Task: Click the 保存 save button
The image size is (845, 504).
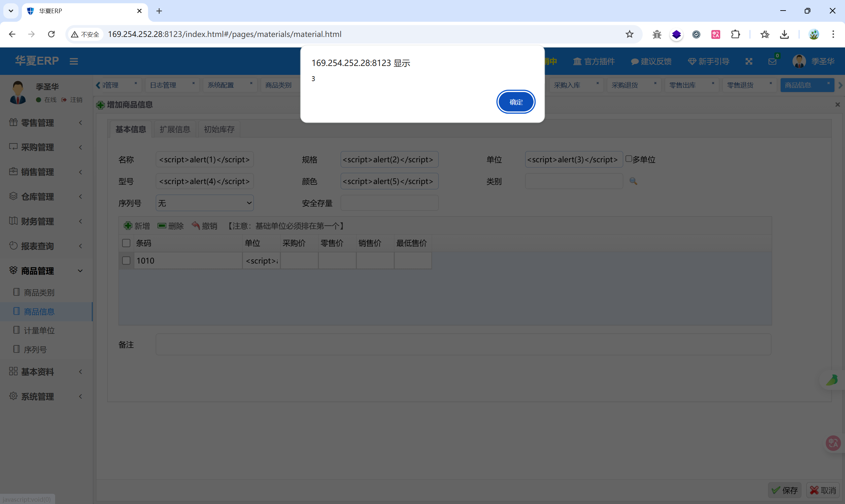Action: pyautogui.click(x=785, y=490)
